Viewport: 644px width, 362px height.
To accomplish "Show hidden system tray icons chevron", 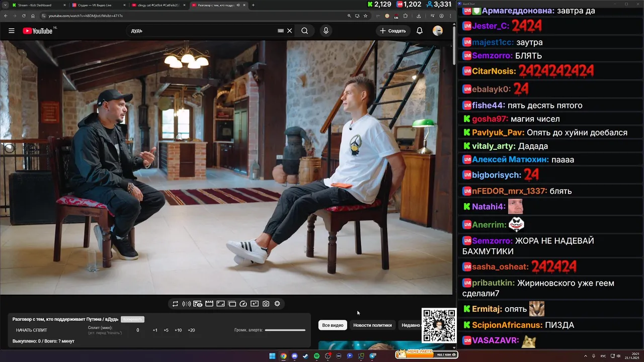I will click(586, 356).
